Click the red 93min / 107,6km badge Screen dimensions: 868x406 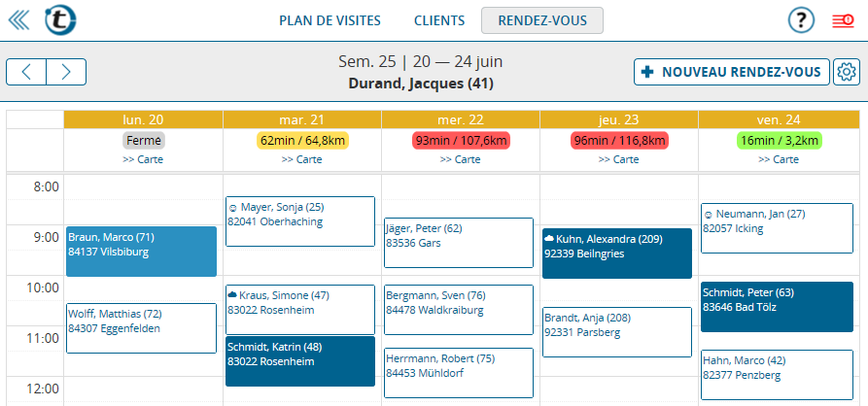click(461, 141)
